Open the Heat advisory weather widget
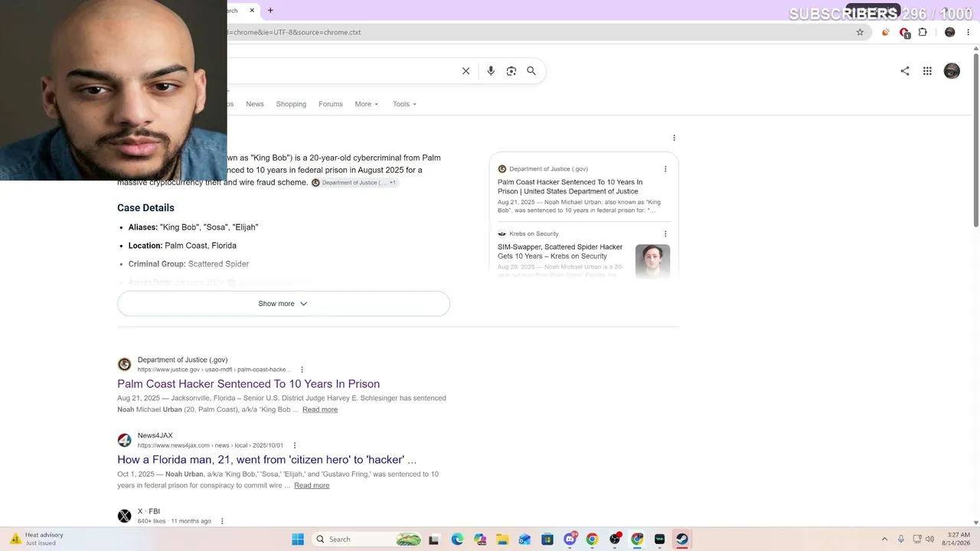Screen dimensions: 980x551 pyautogui.click(x=37, y=540)
